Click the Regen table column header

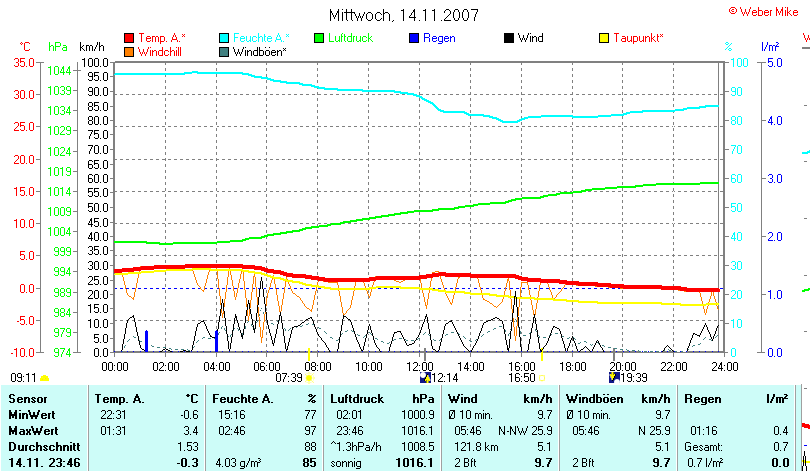coord(703,399)
